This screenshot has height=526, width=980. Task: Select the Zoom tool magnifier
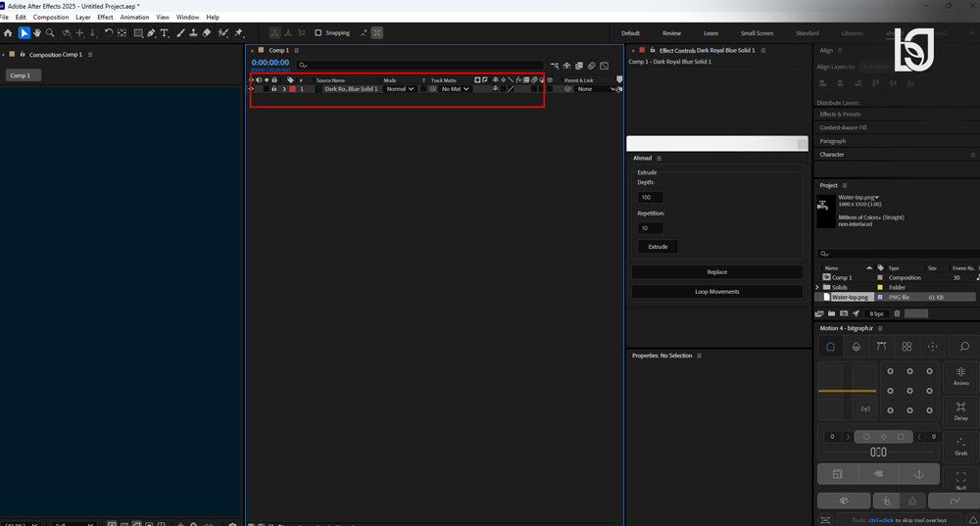[x=50, y=33]
